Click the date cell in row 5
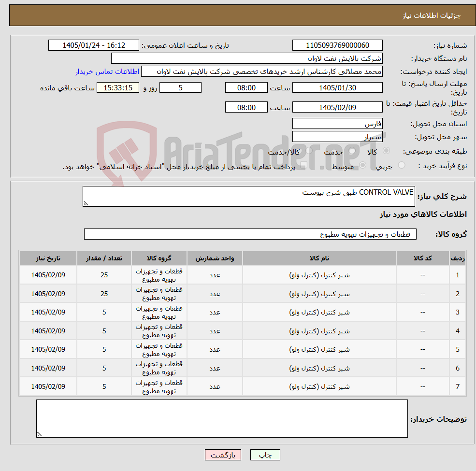476x471 pixels. [48, 349]
